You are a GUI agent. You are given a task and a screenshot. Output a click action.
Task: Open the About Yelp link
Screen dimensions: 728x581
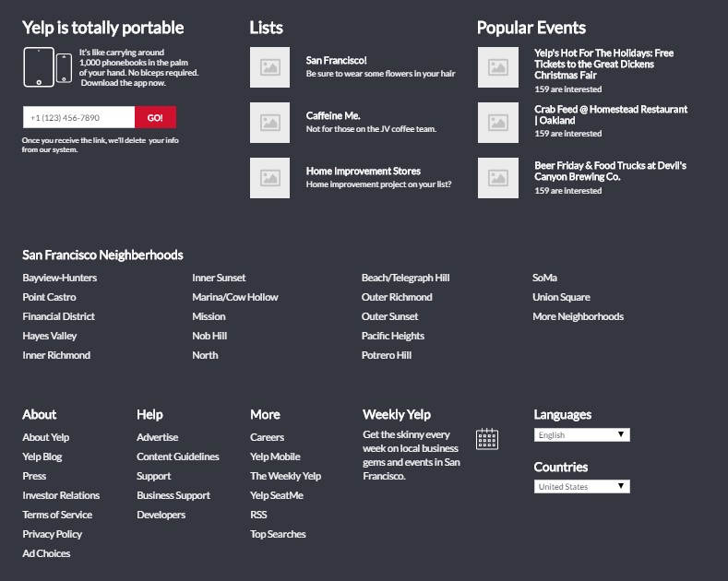[x=45, y=437]
